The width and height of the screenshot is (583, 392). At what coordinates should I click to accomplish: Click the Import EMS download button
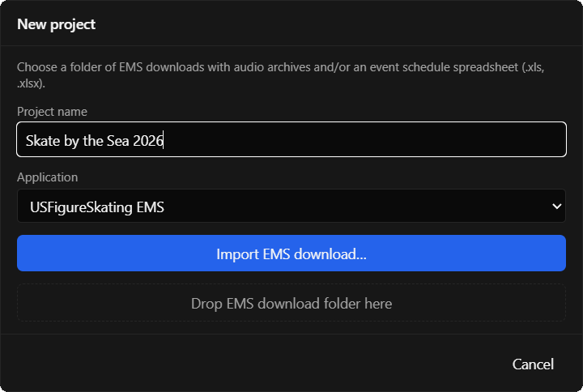(x=291, y=254)
